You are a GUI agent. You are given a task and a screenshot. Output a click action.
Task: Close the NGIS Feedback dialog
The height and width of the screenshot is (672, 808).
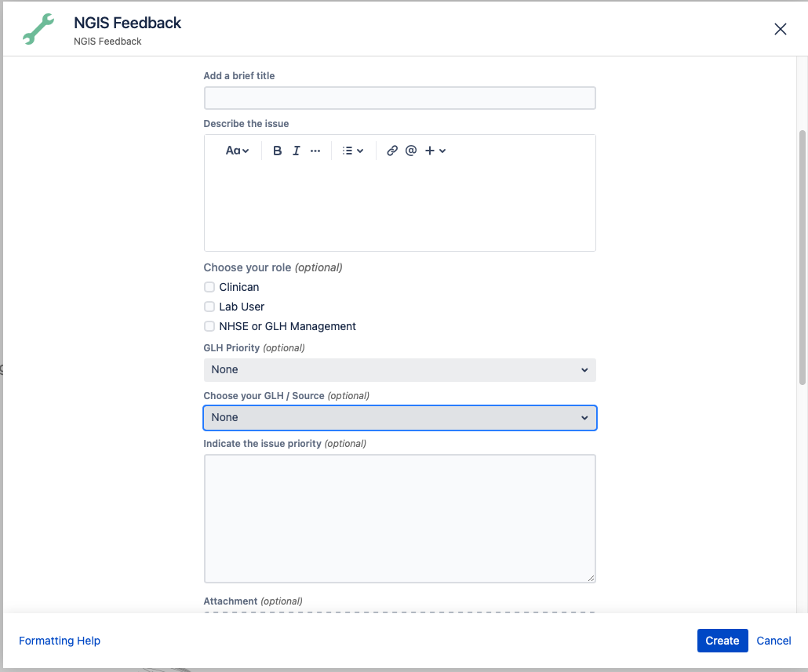[780, 29]
